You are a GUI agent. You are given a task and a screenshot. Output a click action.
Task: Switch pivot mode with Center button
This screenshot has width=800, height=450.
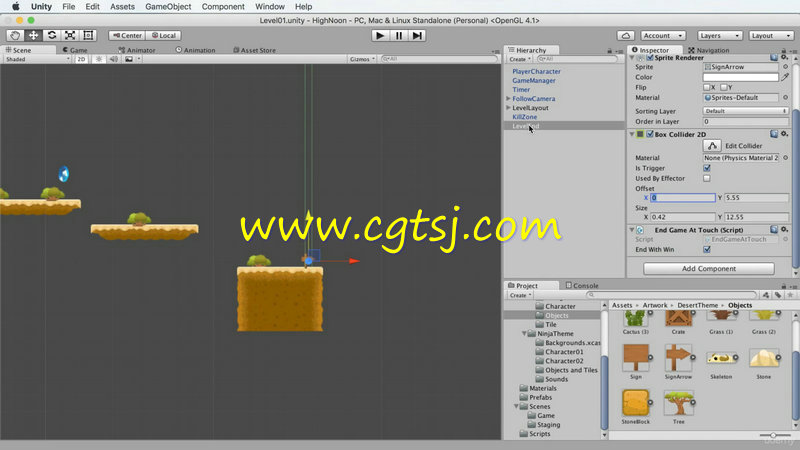pos(127,36)
